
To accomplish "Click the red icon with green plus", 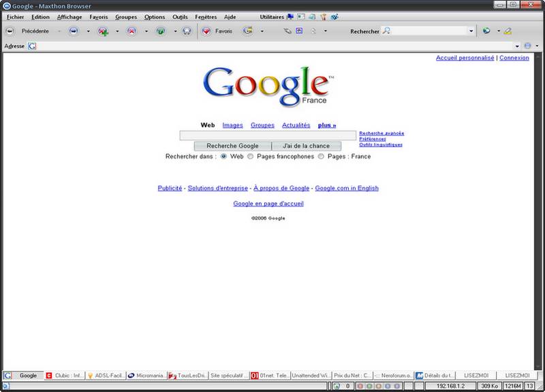I will click(103, 31).
